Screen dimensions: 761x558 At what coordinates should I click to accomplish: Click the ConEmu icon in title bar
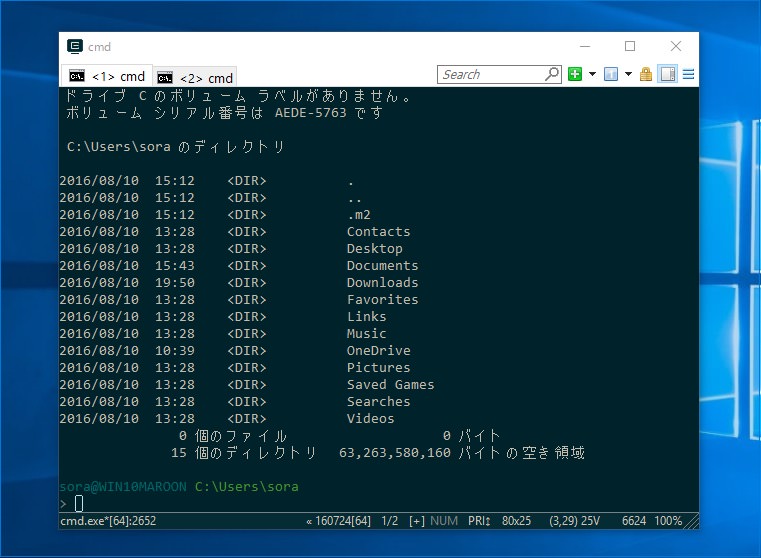tap(75, 47)
